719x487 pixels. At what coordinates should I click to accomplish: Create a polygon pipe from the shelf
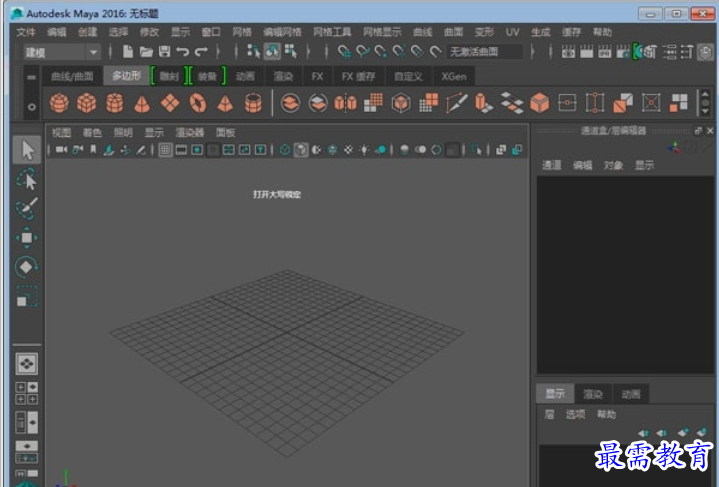click(253, 103)
